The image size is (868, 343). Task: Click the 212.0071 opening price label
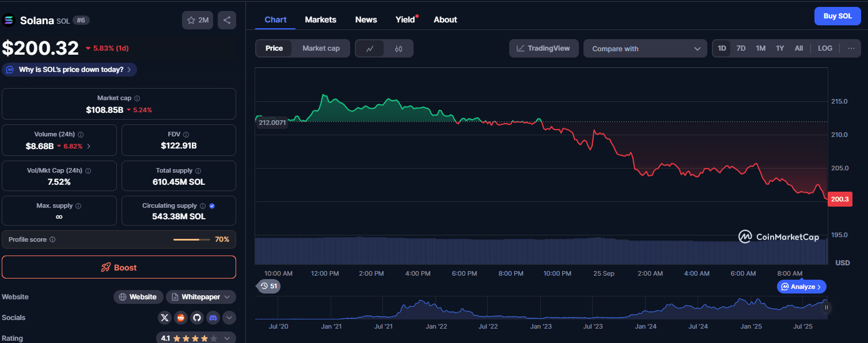tap(272, 122)
